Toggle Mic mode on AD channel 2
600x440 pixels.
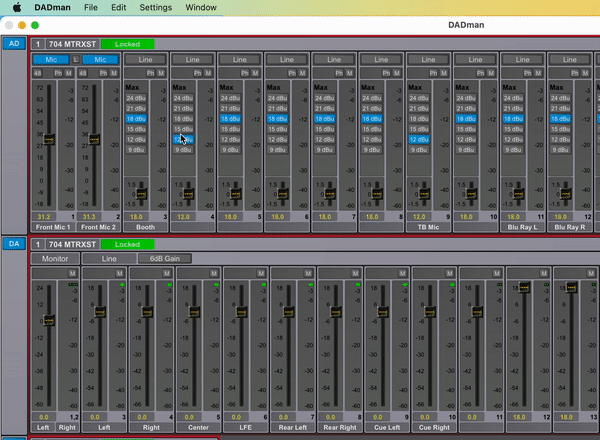[101, 59]
